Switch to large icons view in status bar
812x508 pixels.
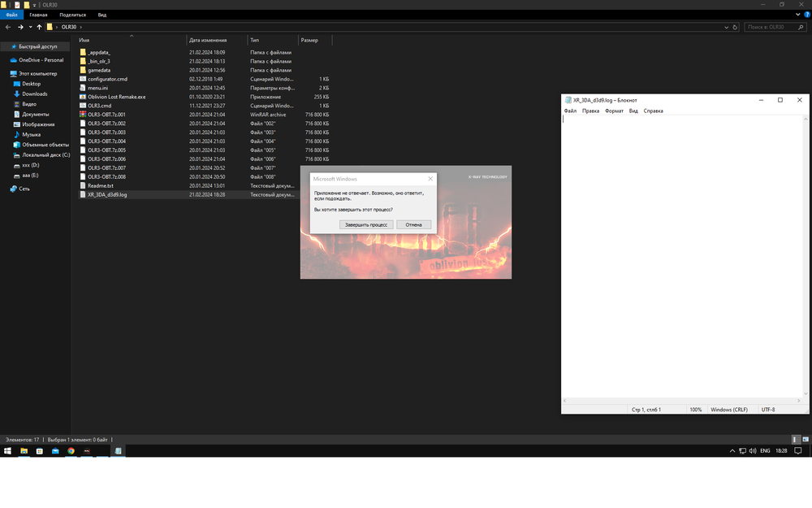tap(806, 439)
